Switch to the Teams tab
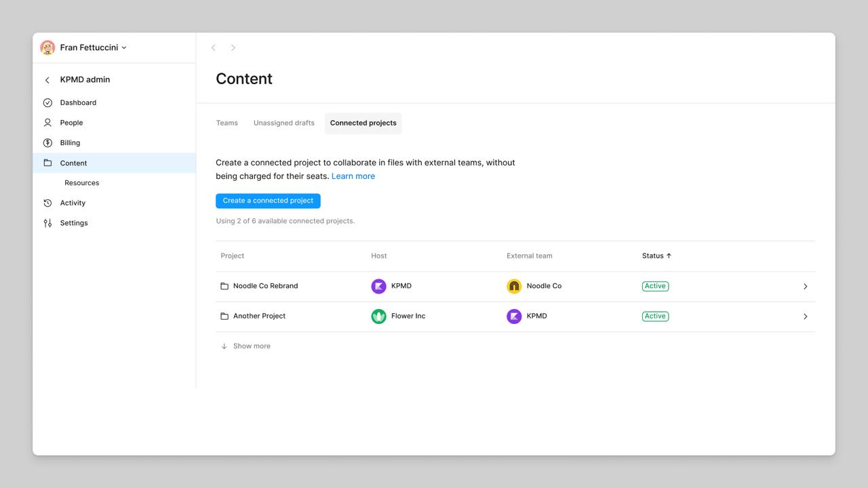This screenshot has width=868, height=488. point(226,123)
